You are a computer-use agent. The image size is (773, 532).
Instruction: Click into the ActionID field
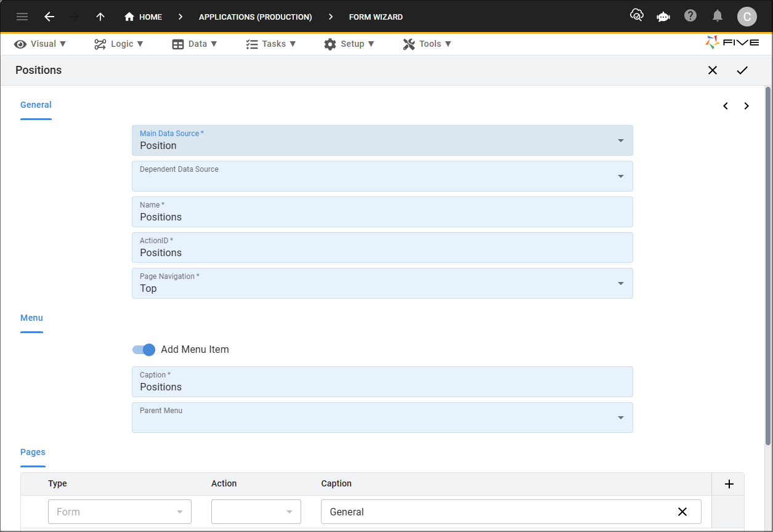pos(382,248)
